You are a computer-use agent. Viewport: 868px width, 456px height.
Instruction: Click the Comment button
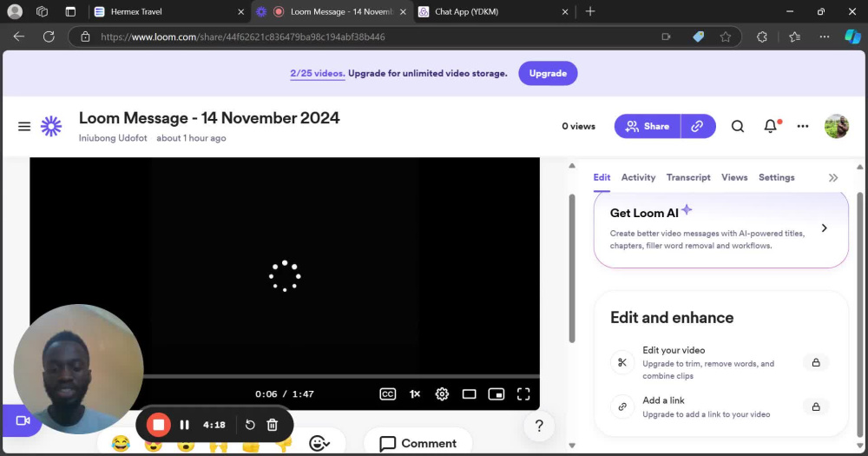pyautogui.click(x=418, y=443)
